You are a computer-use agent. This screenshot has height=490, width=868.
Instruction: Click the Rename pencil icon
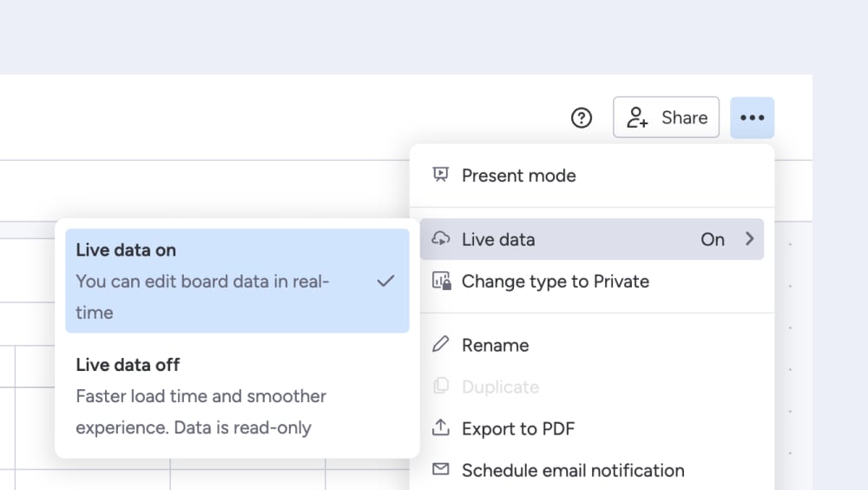[441, 344]
